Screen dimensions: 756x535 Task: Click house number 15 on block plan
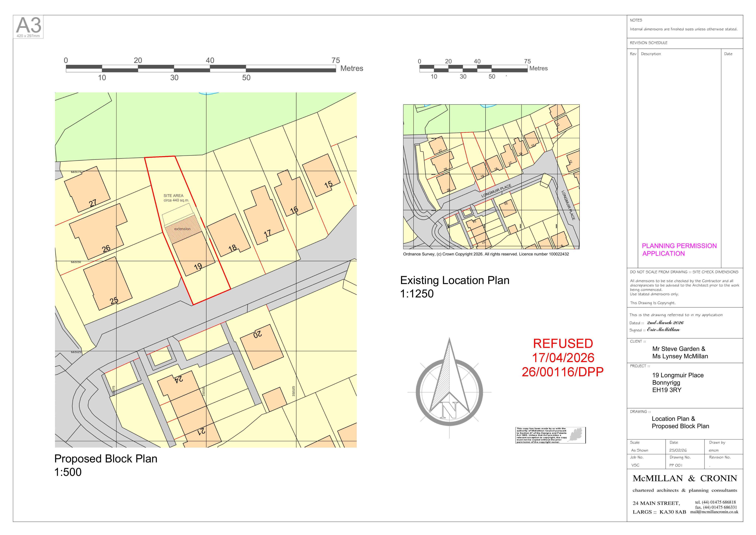[x=328, y=184]
